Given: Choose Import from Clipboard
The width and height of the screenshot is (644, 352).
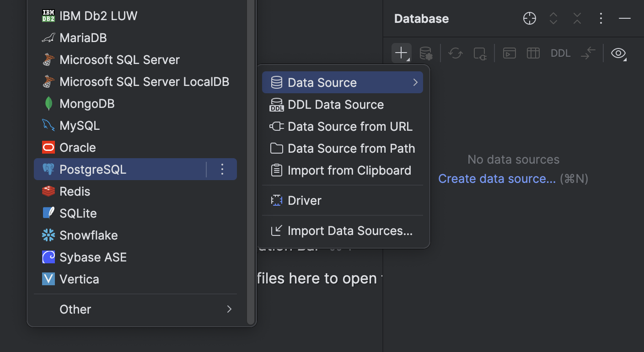Looking at the screenshot, I should click(x=349, y=170).
